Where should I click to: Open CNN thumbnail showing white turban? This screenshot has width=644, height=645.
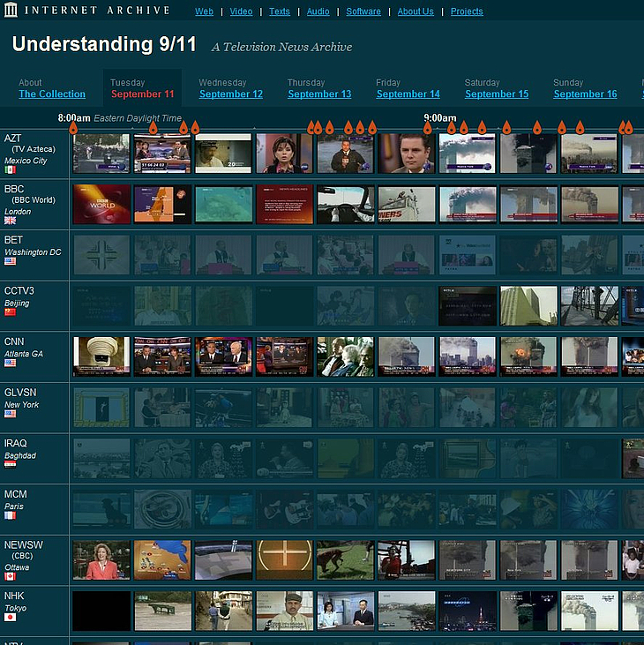point(101,356)
